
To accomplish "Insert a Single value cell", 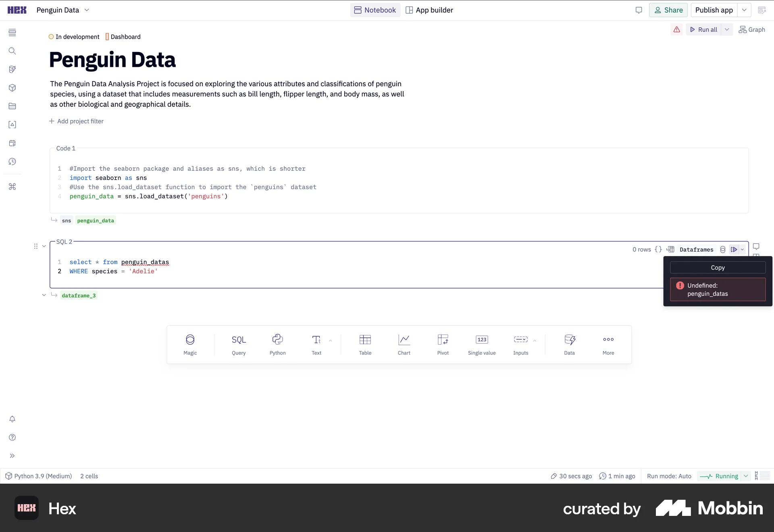I will tap(482, 344).
